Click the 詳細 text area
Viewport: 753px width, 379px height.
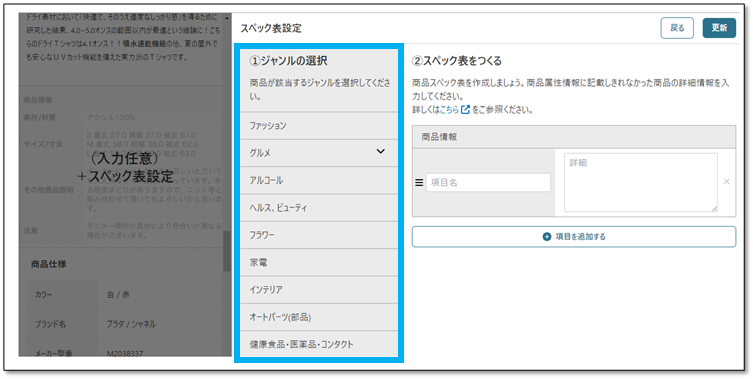(x=641, y=183)
